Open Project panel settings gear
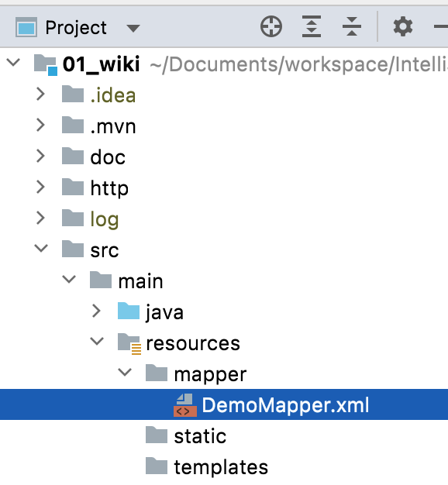This screenshot has height=485, width=448. 403,26
